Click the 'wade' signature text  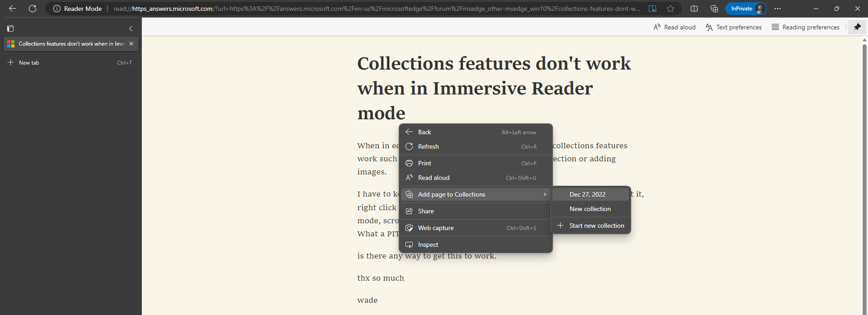point(368,300)
